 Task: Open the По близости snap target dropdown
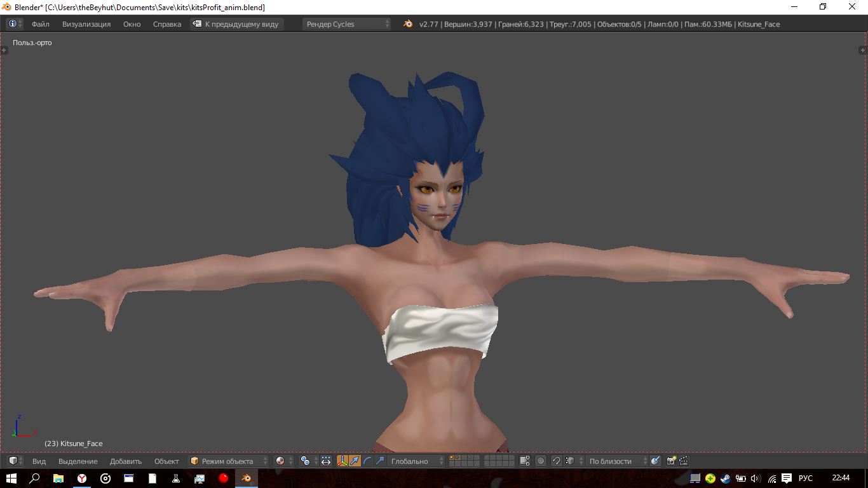pos(617,461)
